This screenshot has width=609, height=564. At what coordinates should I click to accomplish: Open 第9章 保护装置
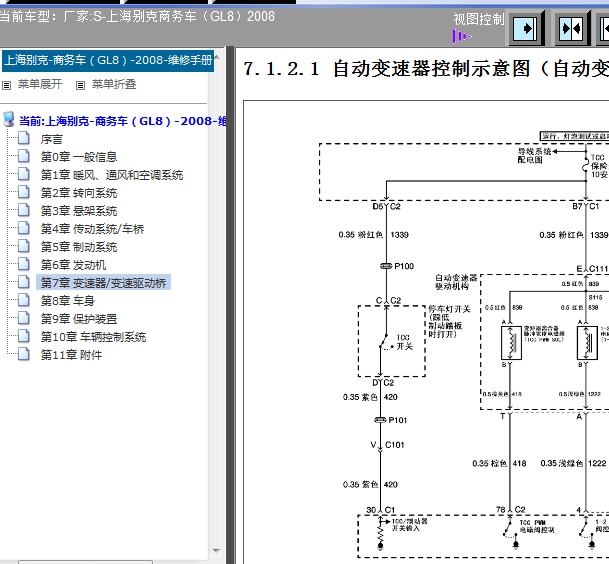(79, 319)
